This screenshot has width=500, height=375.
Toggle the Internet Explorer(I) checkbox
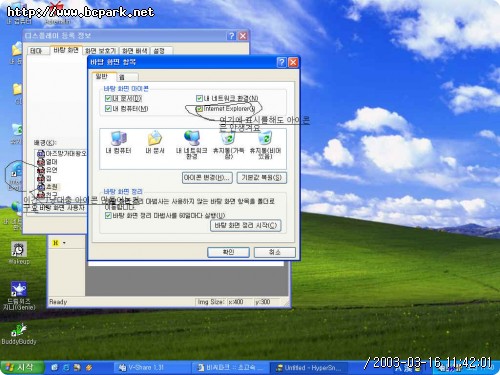click(x=199, y=109)
